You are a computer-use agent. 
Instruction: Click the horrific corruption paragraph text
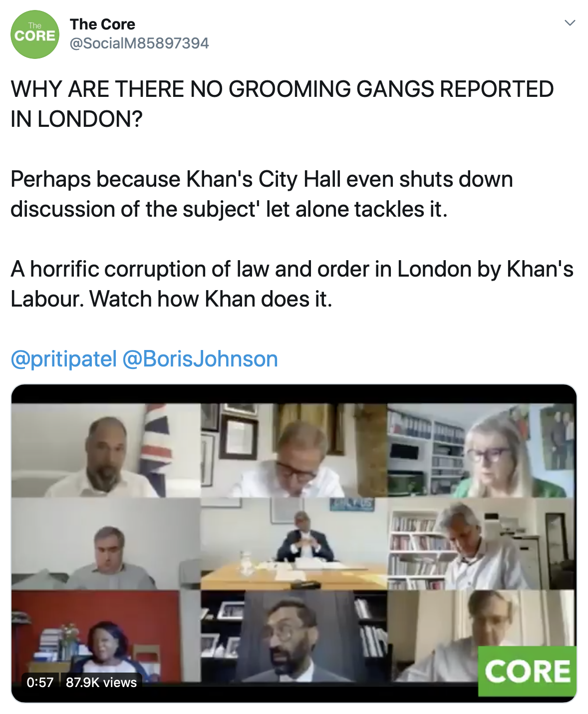(292, 284)
